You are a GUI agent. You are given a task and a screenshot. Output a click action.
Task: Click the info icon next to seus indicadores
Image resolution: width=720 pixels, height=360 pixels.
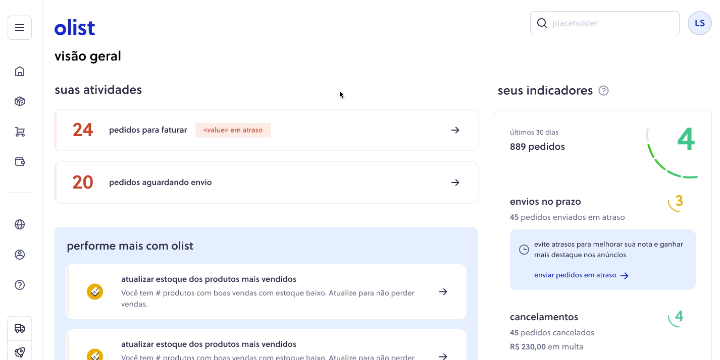point(604,91)
